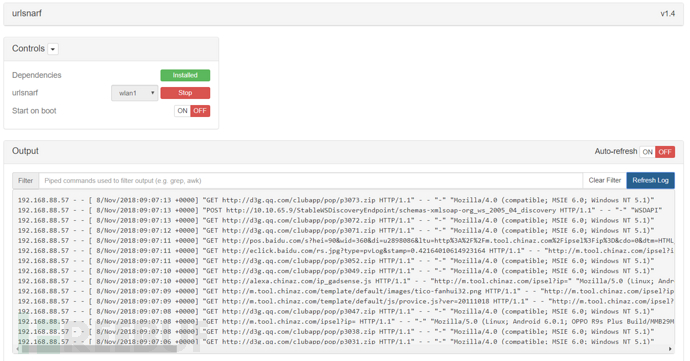The image size is (690, 361).
Task: Click the right arrow of horizontal scrollbar
Action: [670, 349]
